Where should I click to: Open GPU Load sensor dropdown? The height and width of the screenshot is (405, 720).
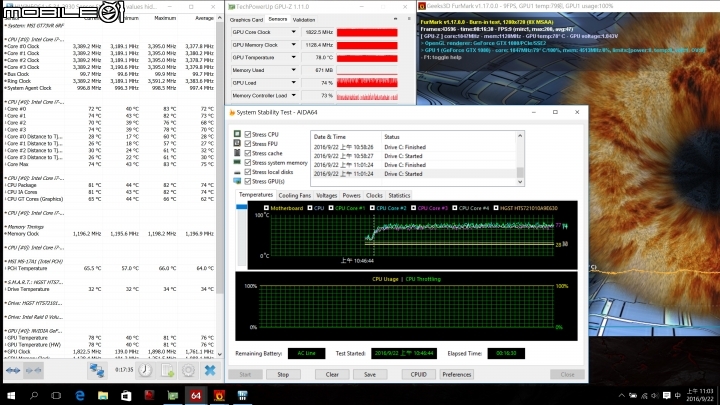[293, 83]
